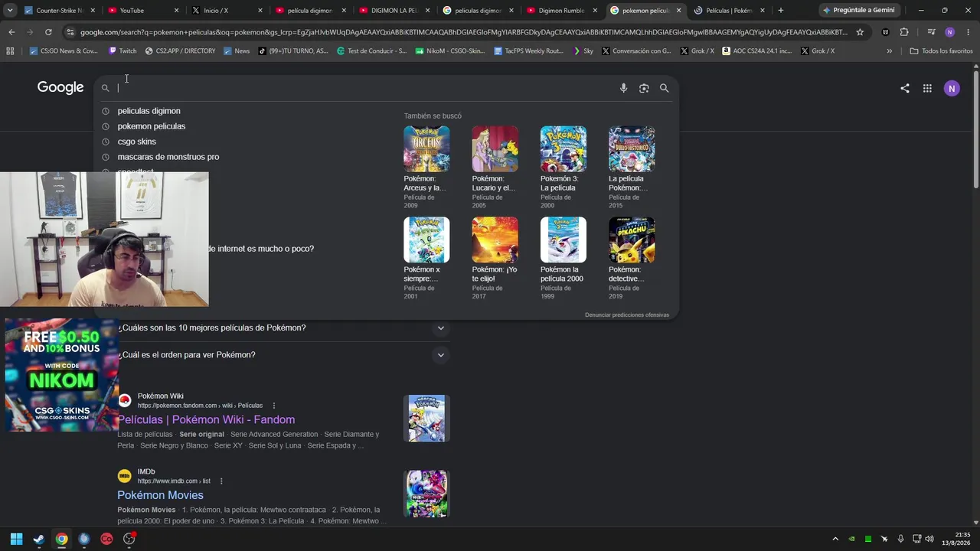Switch to the YouTube tab
This screenshot has height=551, width=980.
[143, 11]
